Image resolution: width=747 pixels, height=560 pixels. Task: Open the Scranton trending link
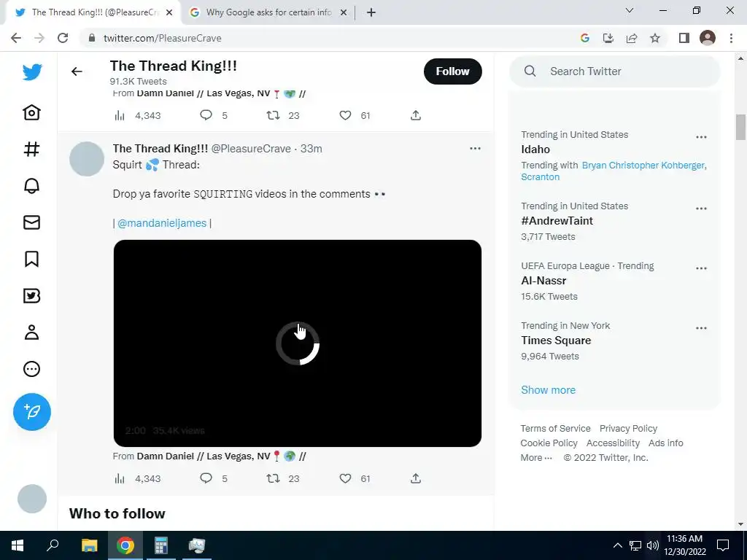click(541, 176)
